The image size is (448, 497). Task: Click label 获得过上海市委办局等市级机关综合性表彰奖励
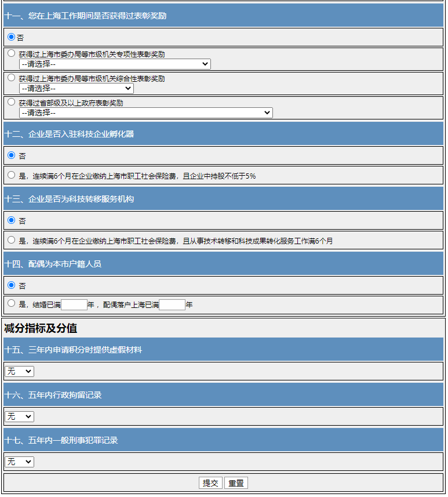pos(92,79)
